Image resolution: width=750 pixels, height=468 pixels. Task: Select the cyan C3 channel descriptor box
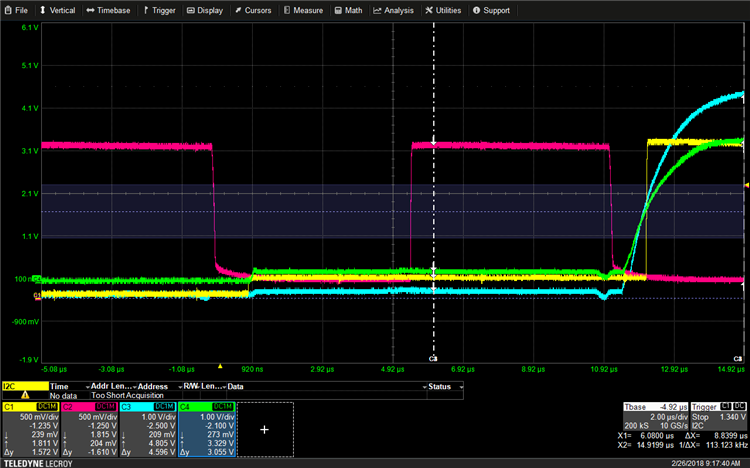147,431
